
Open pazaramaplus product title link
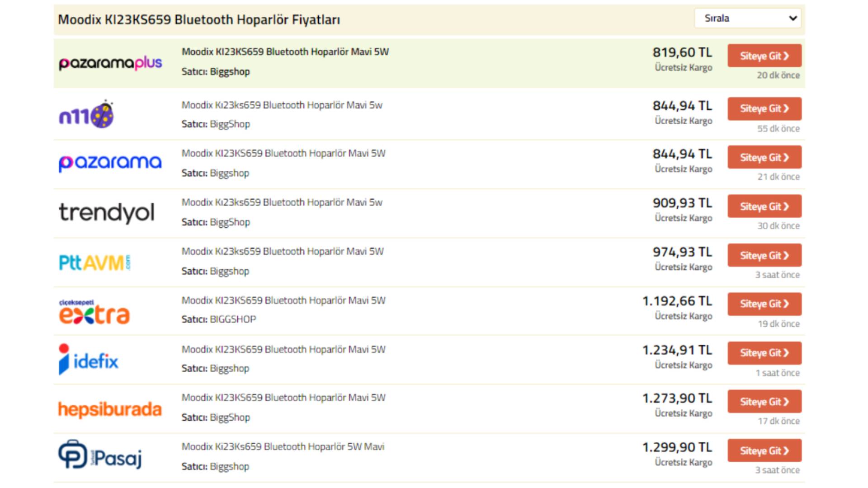285,52
